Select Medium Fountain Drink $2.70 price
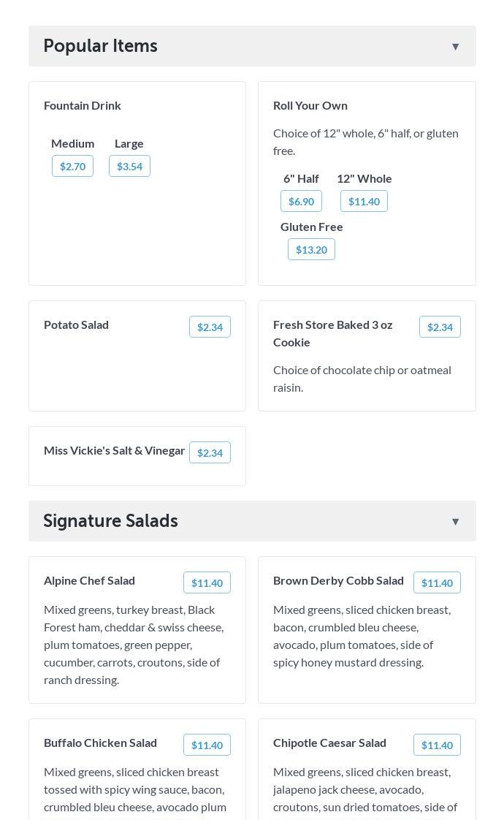504x820 pixels. coord(73,167)
